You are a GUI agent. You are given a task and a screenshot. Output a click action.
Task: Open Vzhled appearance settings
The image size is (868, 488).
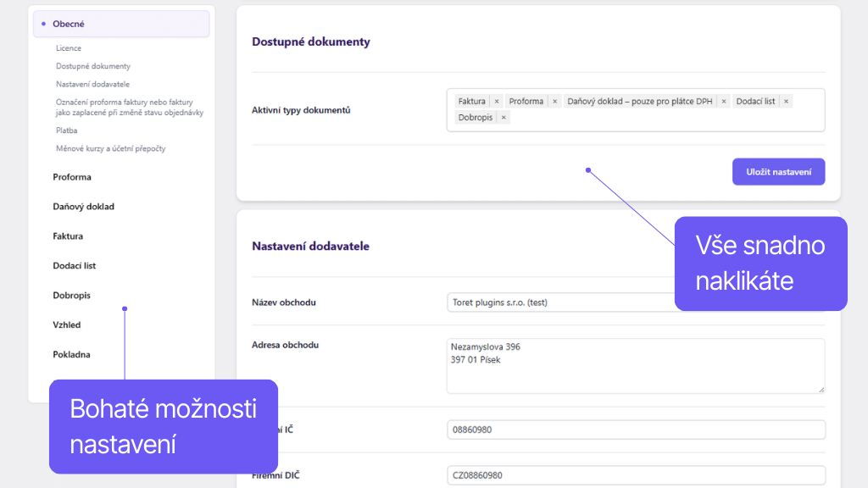(x=67, y=325)
